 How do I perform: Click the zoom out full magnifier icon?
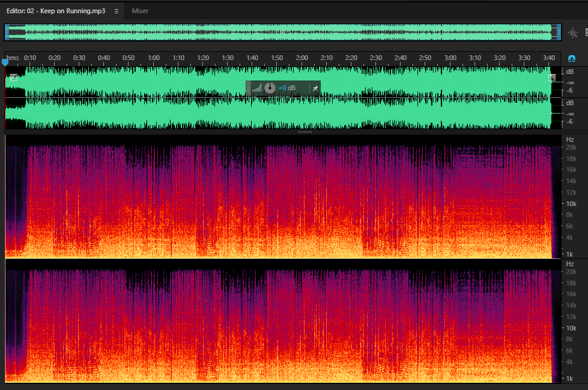point(572,33)
